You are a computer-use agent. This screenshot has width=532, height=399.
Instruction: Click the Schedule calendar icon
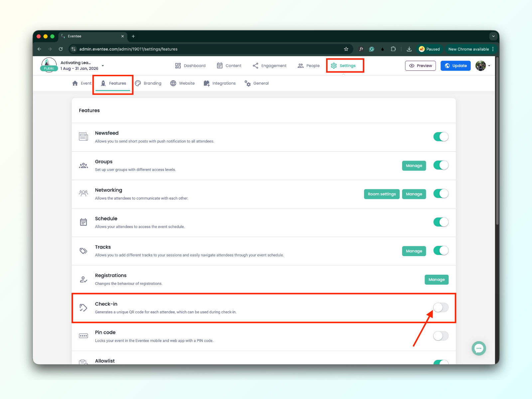point(83,222)
